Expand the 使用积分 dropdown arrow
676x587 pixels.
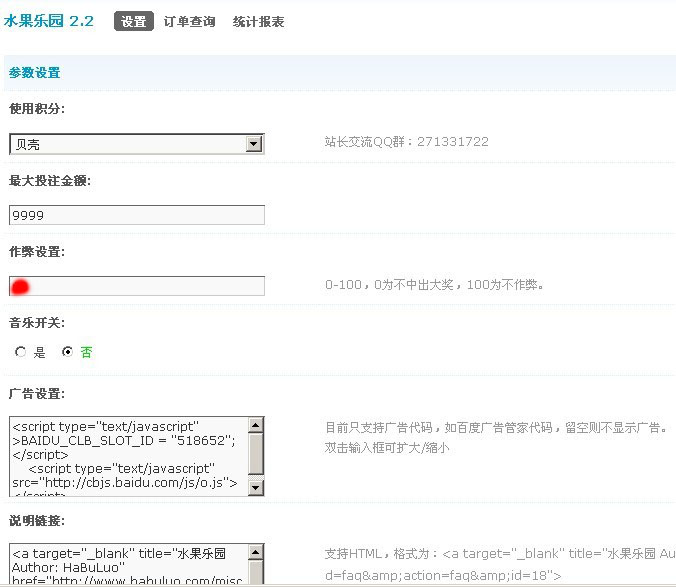coord(254,144)
